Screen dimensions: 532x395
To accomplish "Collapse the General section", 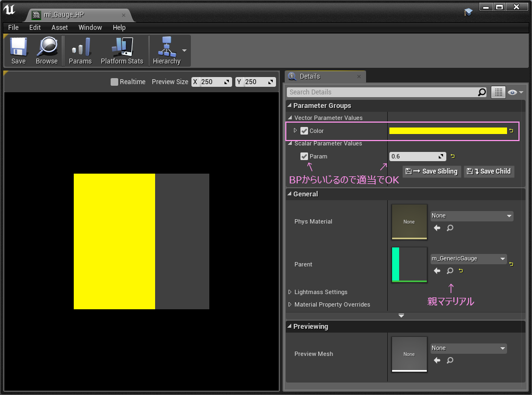I will click(290, 194).
